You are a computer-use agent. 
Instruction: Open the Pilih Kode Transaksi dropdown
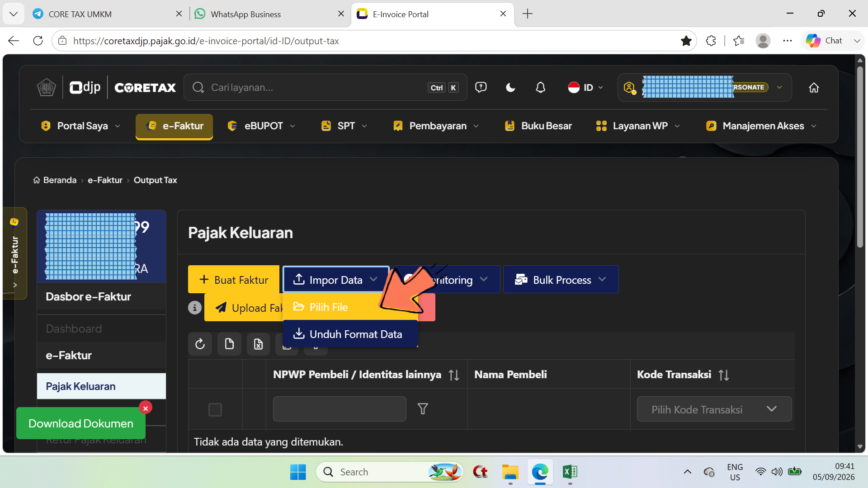click(714, 409)
